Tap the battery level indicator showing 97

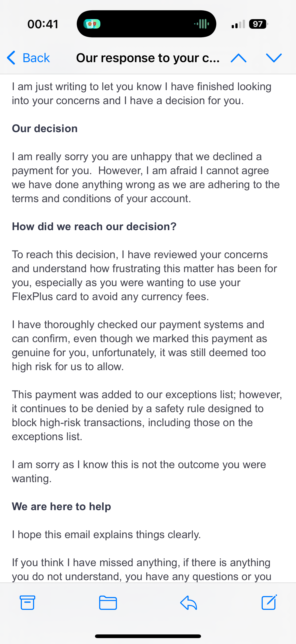coord(258,24)
